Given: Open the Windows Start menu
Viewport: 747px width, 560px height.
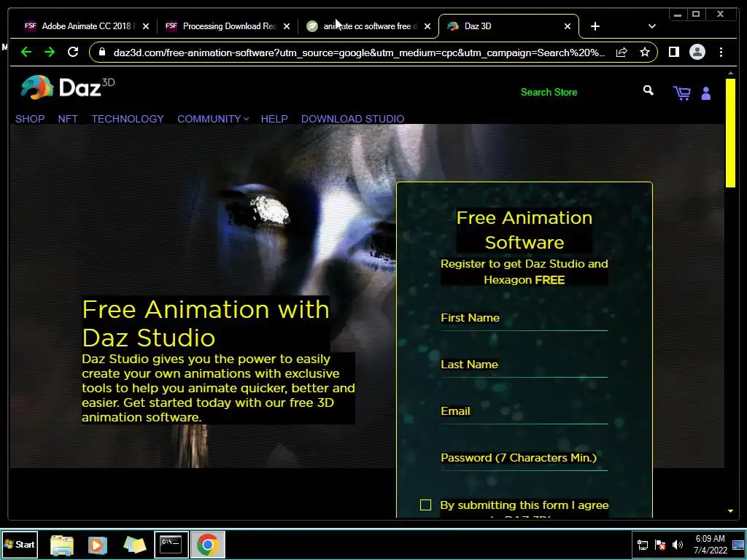Looking at the screenshot, I should point(20,544).
